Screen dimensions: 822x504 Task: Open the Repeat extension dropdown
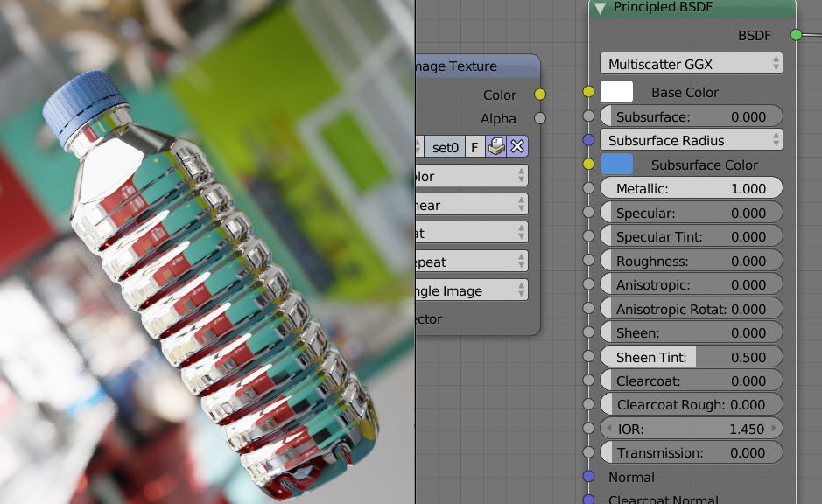point(472,262)
